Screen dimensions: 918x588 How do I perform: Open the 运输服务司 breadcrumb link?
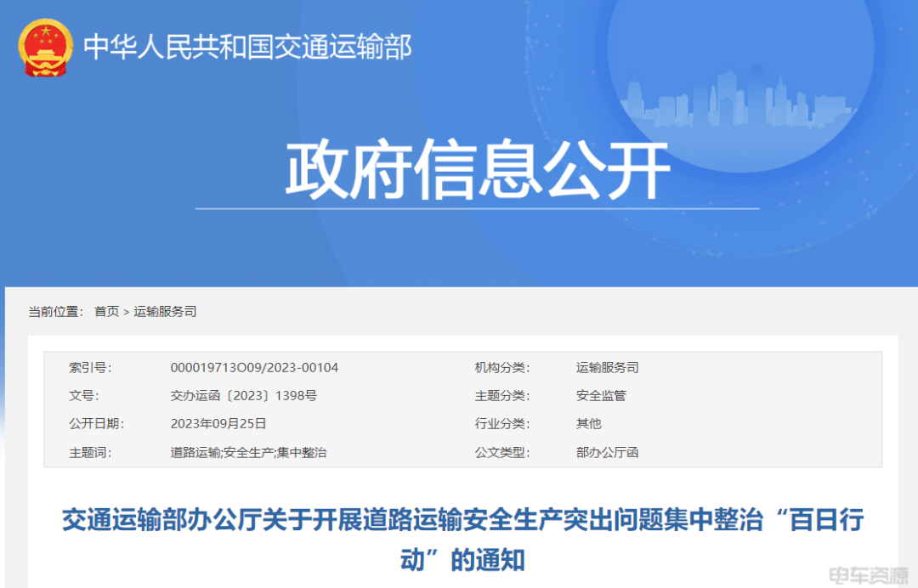tap(163, 311)
